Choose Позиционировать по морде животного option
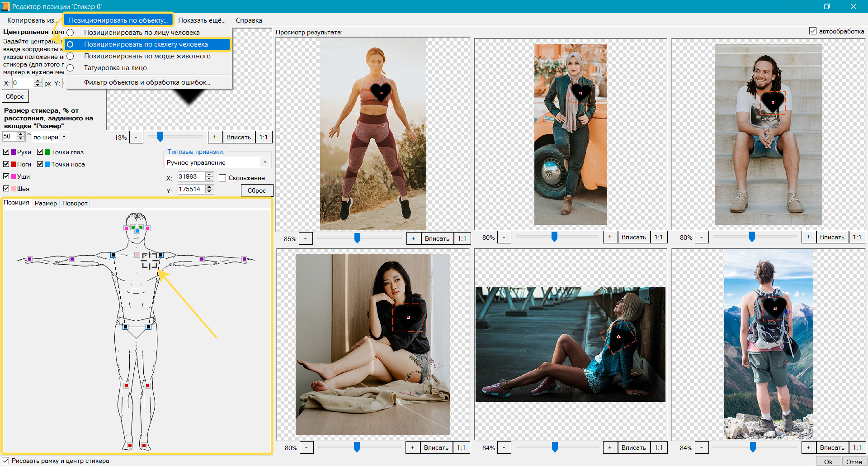This screenshot has width=868, height=466. (147, 56)
